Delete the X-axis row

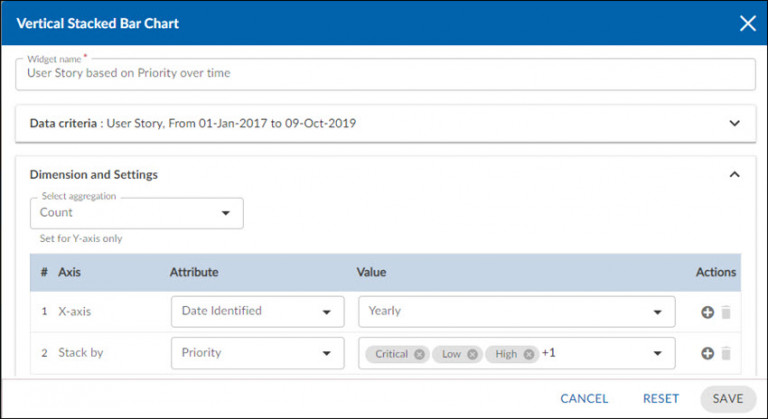pos(726,312)
